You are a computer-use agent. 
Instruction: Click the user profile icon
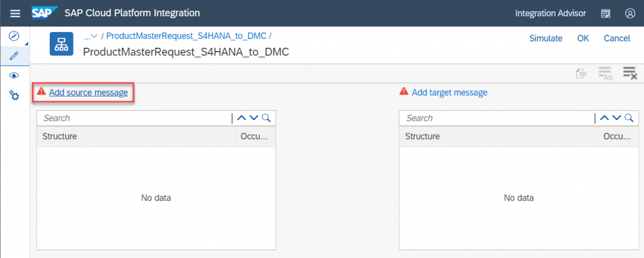(630, 13)
